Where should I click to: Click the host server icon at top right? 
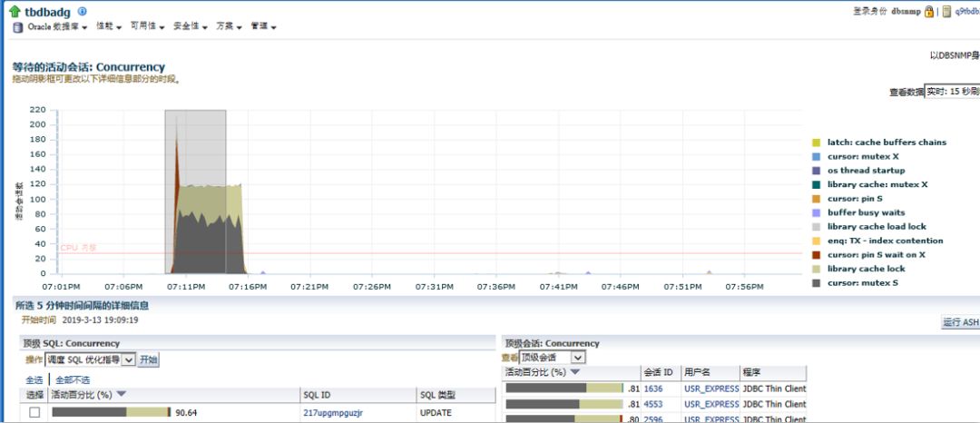coord(946,12)
